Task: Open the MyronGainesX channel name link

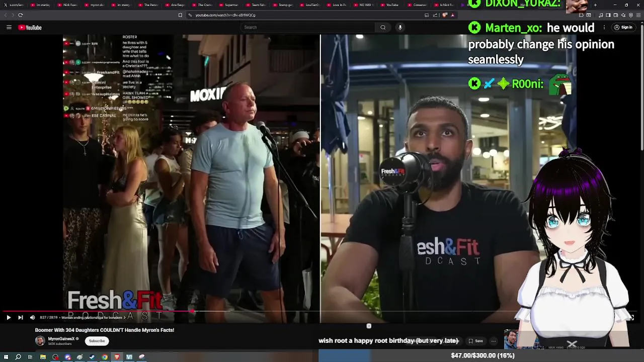Action: [x=61, y=339]
